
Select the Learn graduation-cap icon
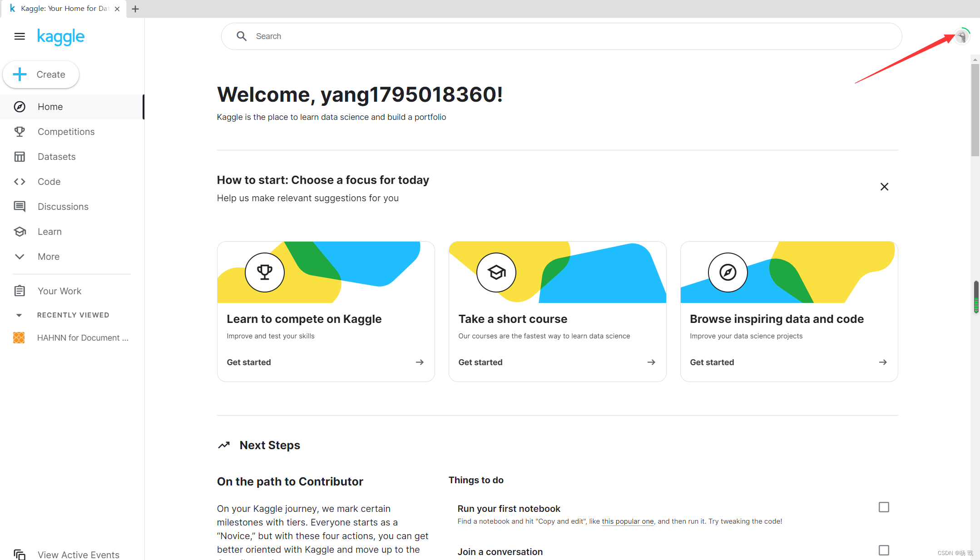coord(20,231)
